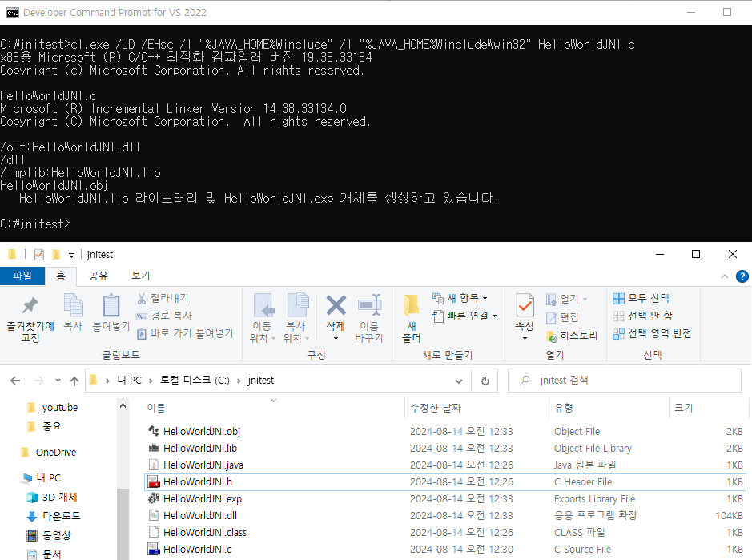Collapse the ribbon with the chevron

[725, 276]
